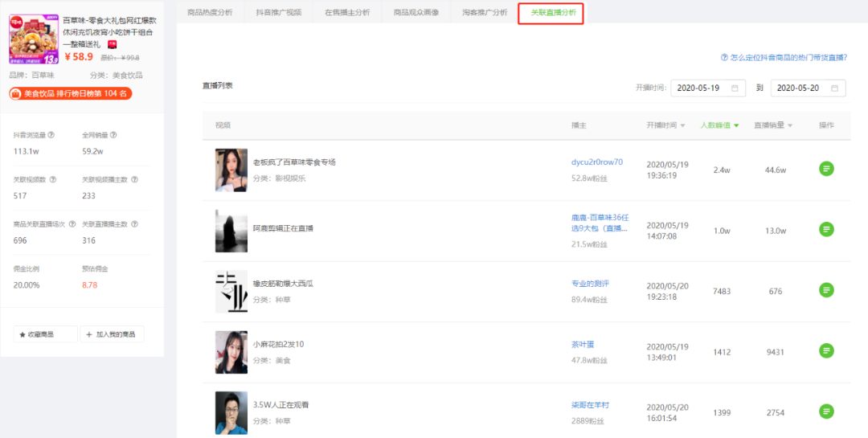The width and height of the screenshot is (868, 438).
Task: Click 分类：影视娱乐 label
Action: (279, 178)
